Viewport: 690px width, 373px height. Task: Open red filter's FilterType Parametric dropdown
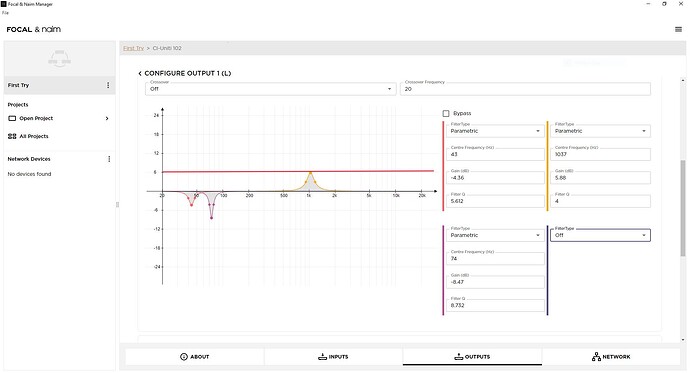495,131
